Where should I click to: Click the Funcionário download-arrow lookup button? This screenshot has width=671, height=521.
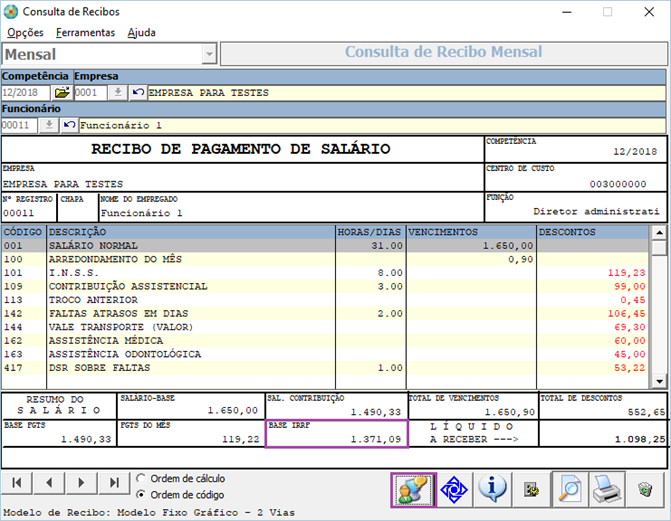pos(49,125)
